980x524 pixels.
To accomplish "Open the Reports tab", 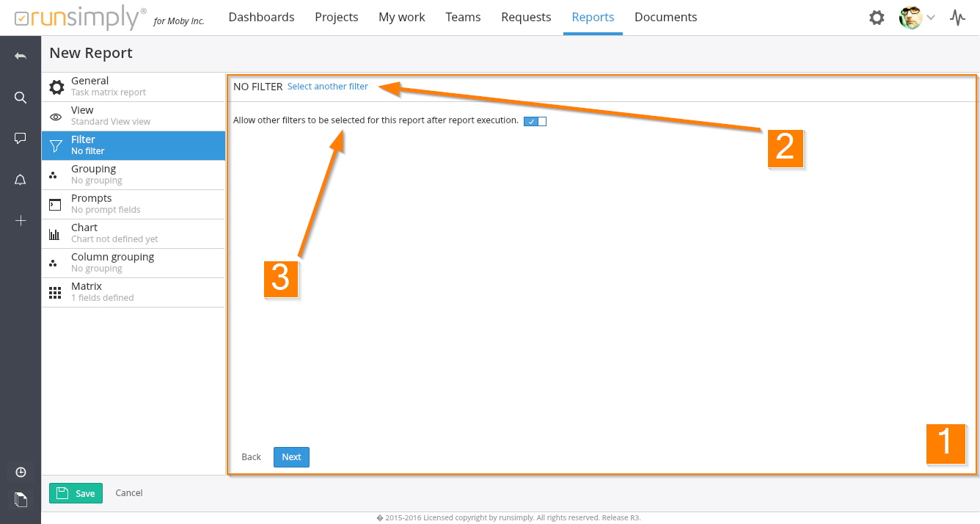I will 593,17.
